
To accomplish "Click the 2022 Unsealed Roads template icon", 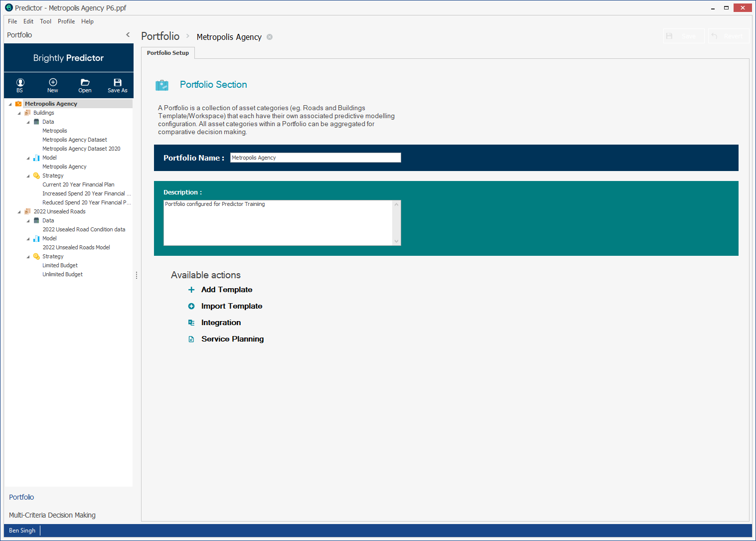I will tap(27, 211).
